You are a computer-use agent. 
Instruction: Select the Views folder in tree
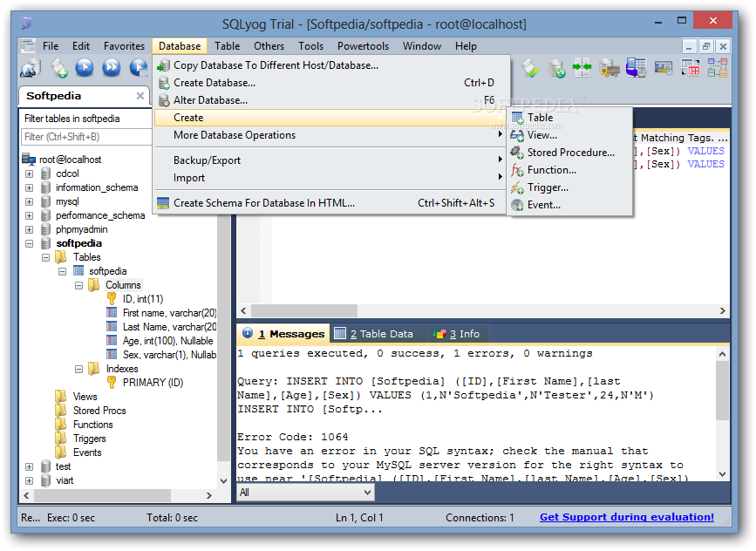click(x=85, y=397)
